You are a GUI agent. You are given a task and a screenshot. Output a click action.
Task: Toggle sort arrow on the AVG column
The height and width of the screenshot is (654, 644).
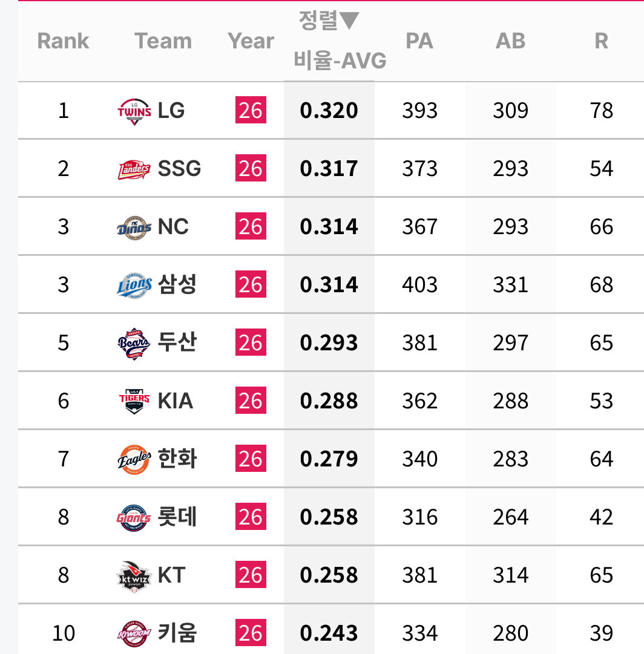[349, 20]
